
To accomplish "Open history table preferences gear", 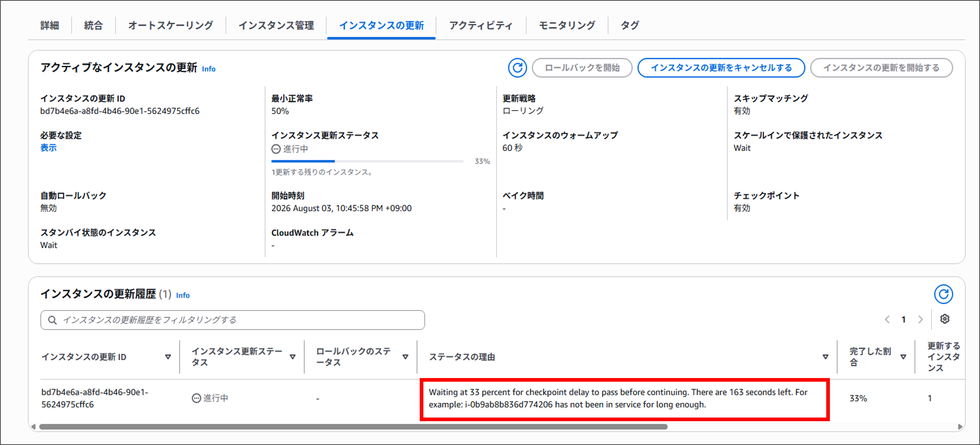I will (x=945, y=319).
